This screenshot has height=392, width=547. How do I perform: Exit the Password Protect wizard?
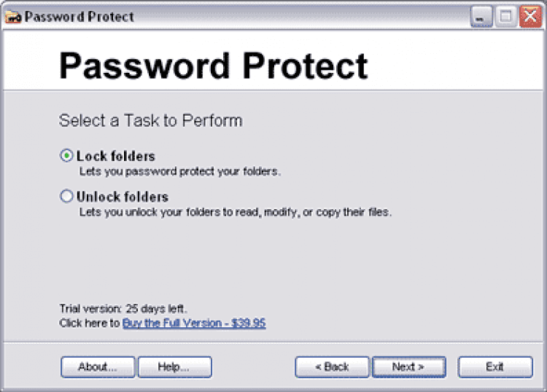[x=495, y=366]
